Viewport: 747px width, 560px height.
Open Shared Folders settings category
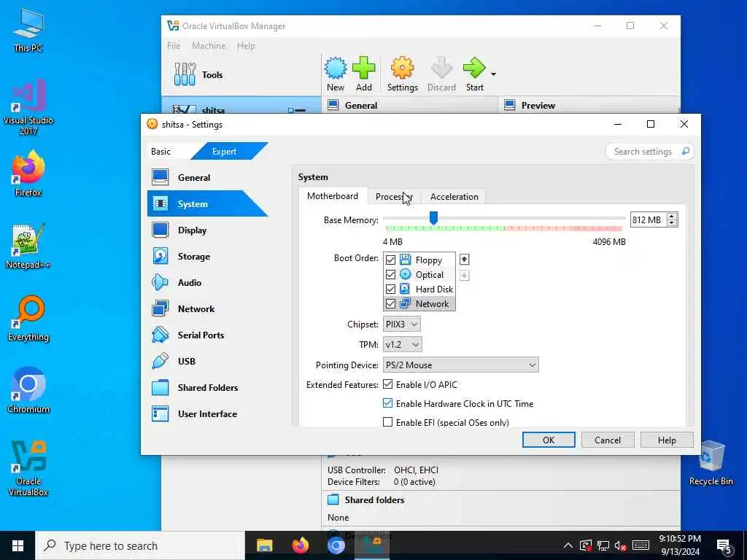click(208, 387)
